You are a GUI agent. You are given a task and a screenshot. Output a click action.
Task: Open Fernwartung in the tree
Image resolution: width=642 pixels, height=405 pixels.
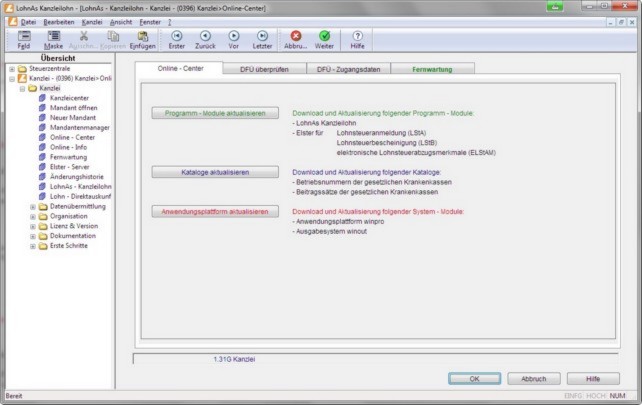click(68, 157)
